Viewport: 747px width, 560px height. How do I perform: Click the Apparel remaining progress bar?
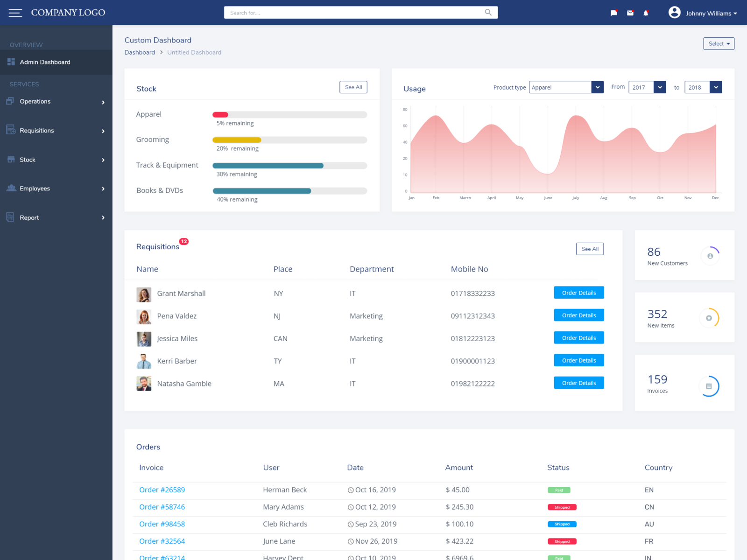click(x=289, y=115)
